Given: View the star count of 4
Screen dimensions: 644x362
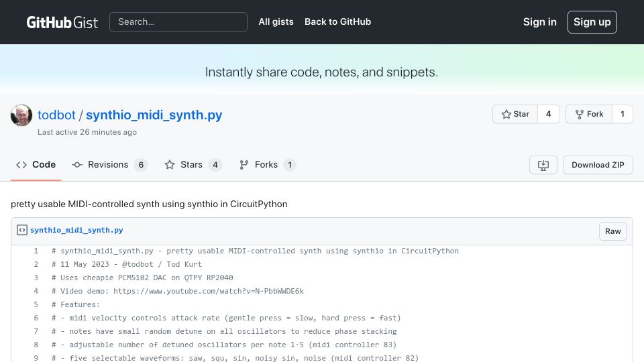Looking at the screenshot, I should [x=548, y=114].
